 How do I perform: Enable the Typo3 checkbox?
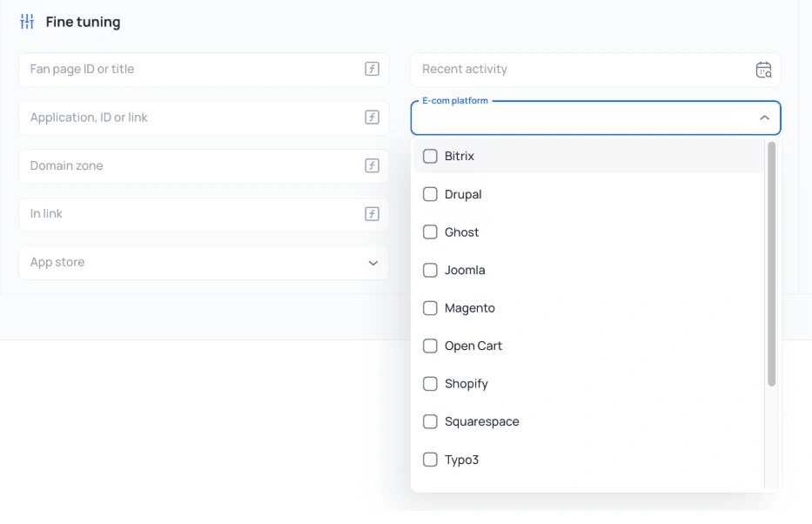click(430, 460)
